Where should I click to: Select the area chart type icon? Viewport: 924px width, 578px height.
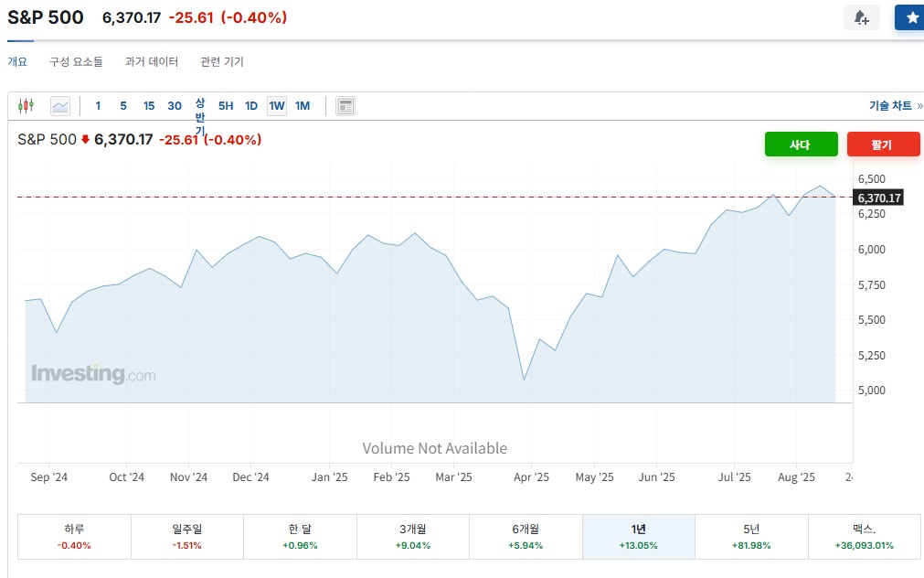tap(60, 106)
